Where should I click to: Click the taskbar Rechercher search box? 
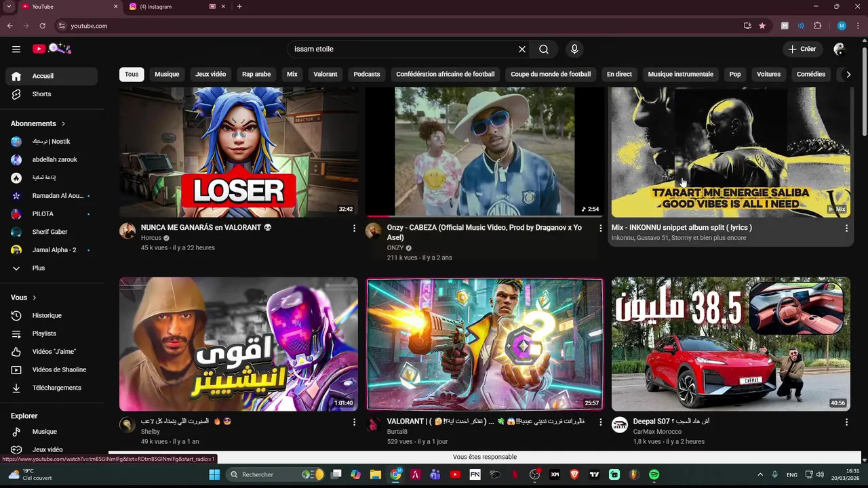(x=275, y=474)
